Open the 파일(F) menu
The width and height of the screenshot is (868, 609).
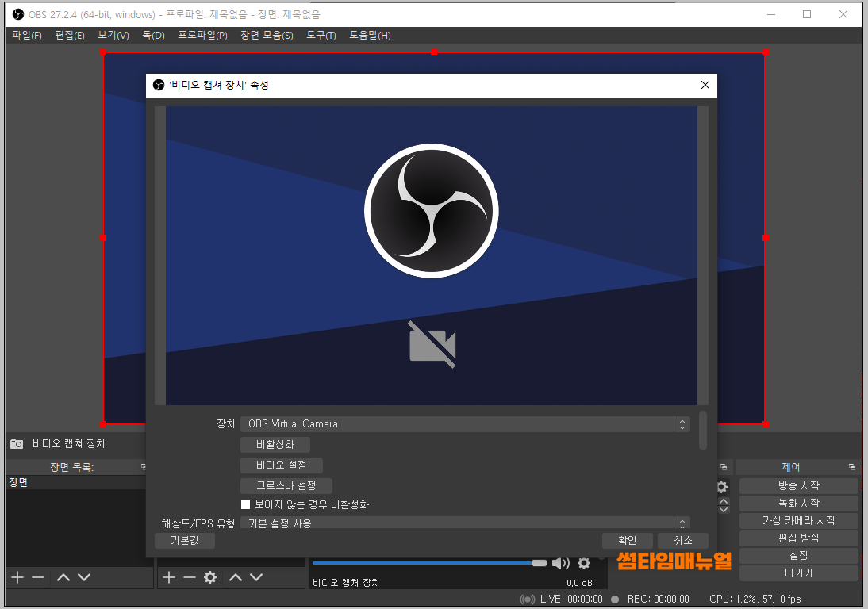coord(26,36)
